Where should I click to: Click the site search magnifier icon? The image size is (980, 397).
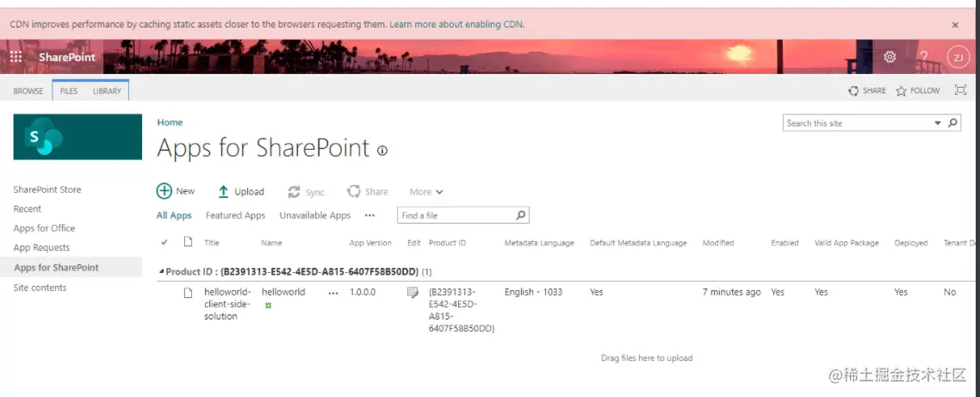coord(952,122)
